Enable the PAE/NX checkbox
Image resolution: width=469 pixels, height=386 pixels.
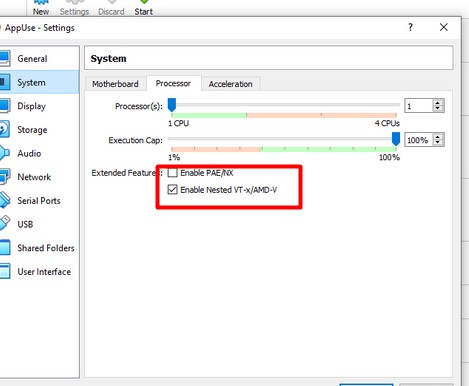[173, 173]
